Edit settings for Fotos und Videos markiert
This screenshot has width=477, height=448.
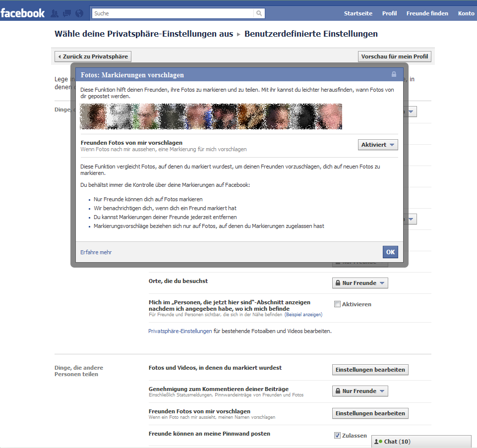coord(370,370)
